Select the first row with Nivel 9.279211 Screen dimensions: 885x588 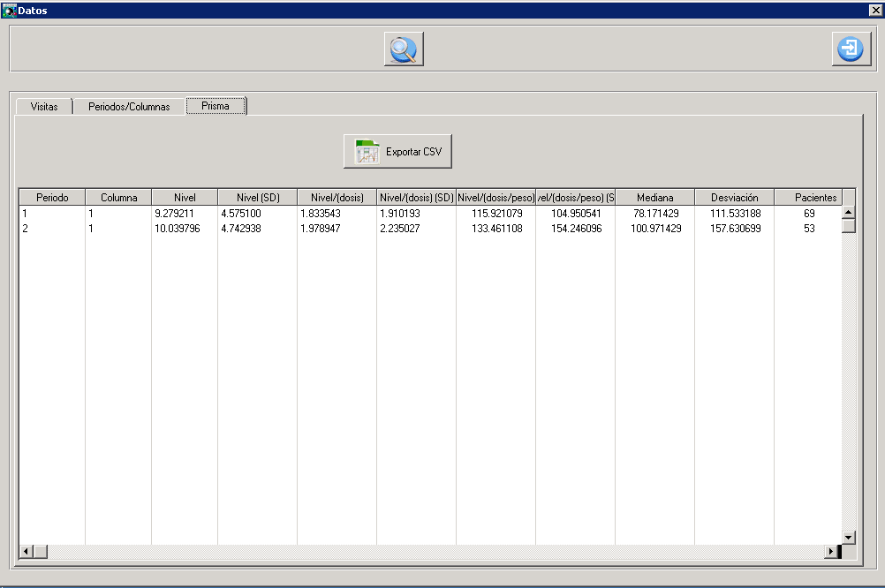pyautogui.click(x=174, y=214)
